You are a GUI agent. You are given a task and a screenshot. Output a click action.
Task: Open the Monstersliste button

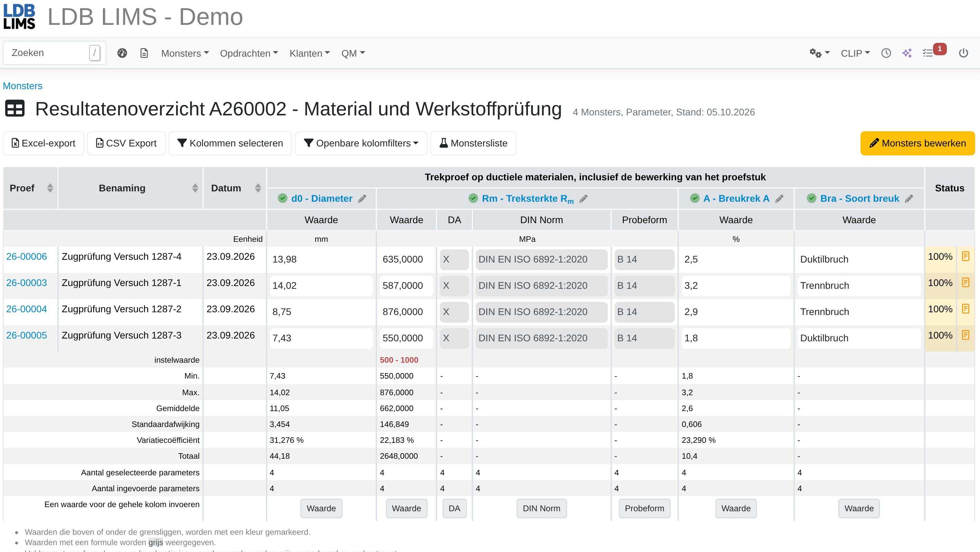473,143
